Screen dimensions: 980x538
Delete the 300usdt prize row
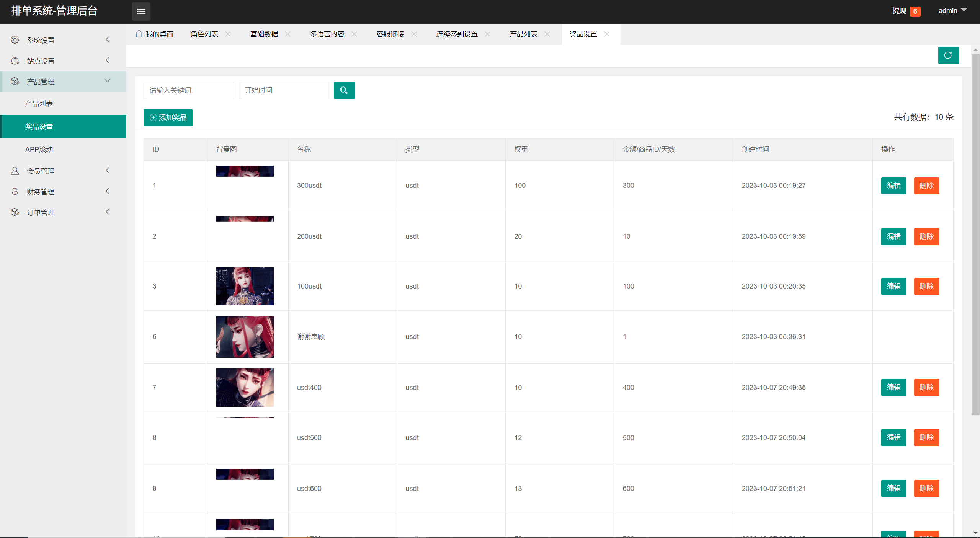pyautogui.click(x=926, y=186)
